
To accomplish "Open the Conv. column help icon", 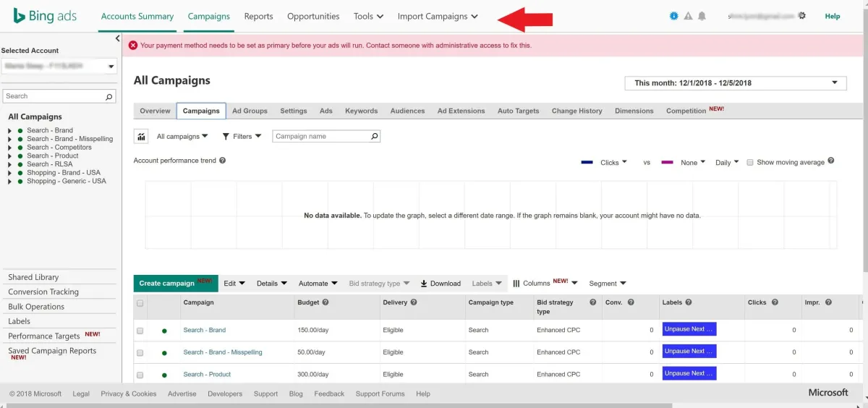I will click(631, 302).
